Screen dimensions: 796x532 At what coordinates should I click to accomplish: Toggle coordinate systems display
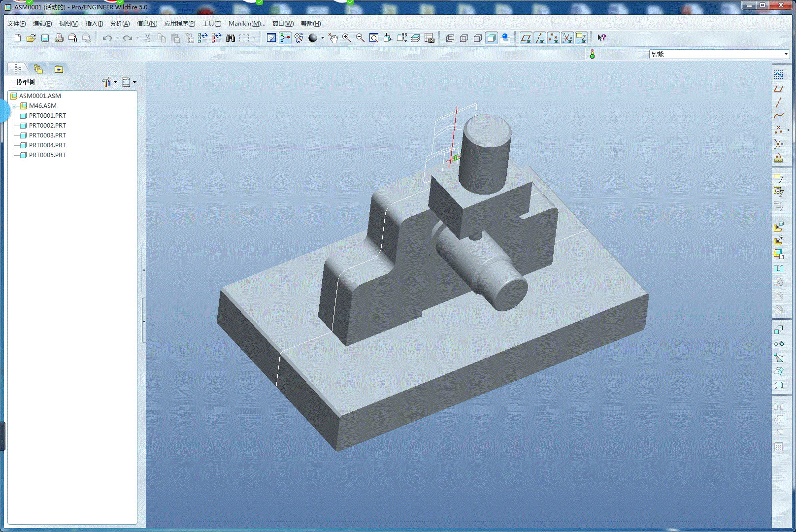(567, 38)
